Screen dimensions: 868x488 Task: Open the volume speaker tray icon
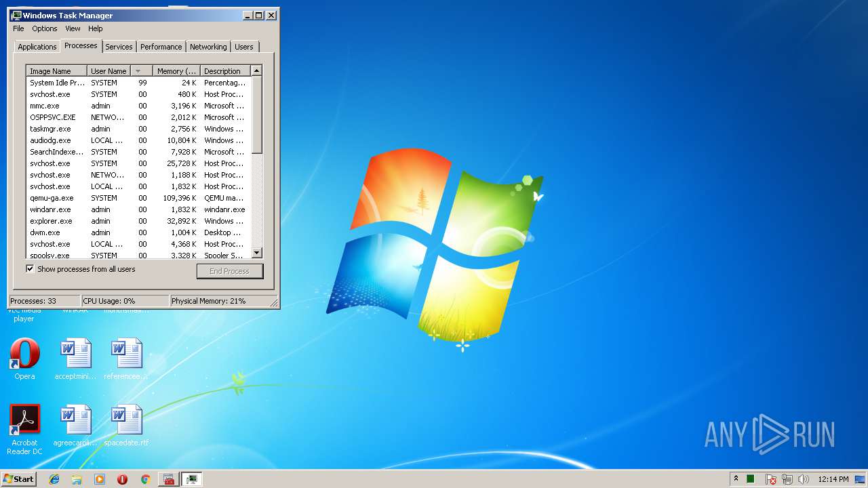804,479
